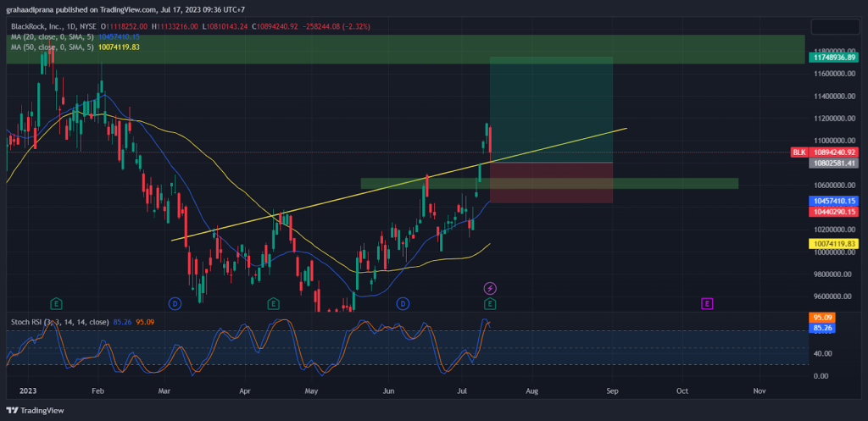
Task: Click the green earnings E marker in mid-July
Action: 490,303
